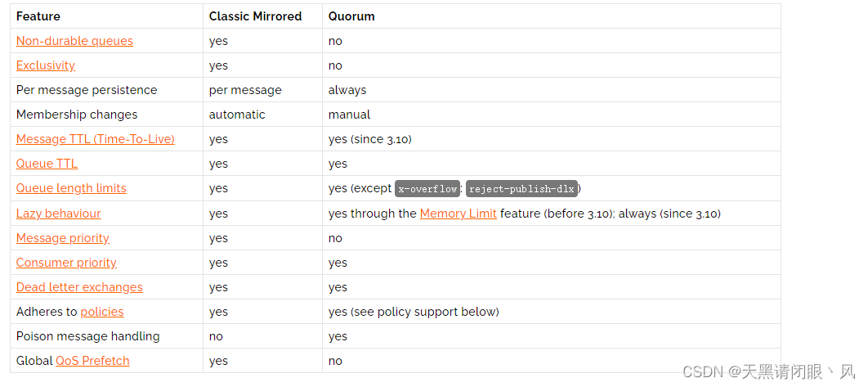Click the Per message persistence row label

(87, 90)
